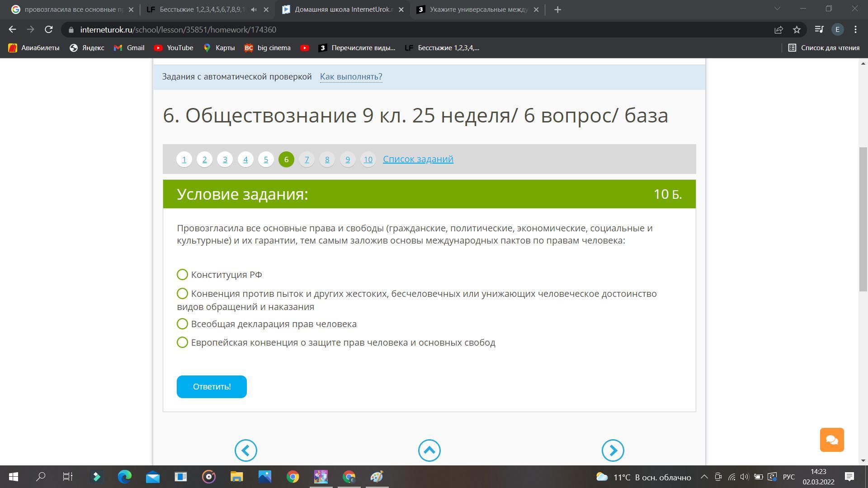Reload the page
Image resolution: width=868 pixels, height=488 pixels.
(49, 30)
